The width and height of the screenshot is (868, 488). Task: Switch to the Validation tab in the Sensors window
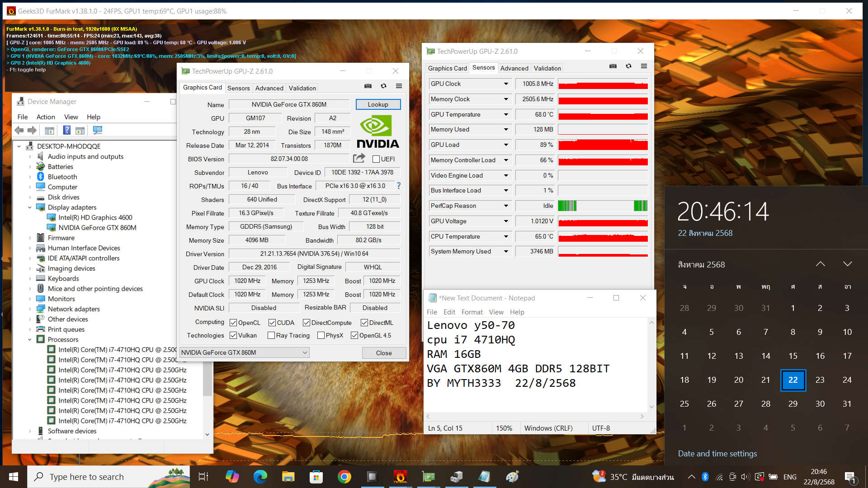click(547, 68)
